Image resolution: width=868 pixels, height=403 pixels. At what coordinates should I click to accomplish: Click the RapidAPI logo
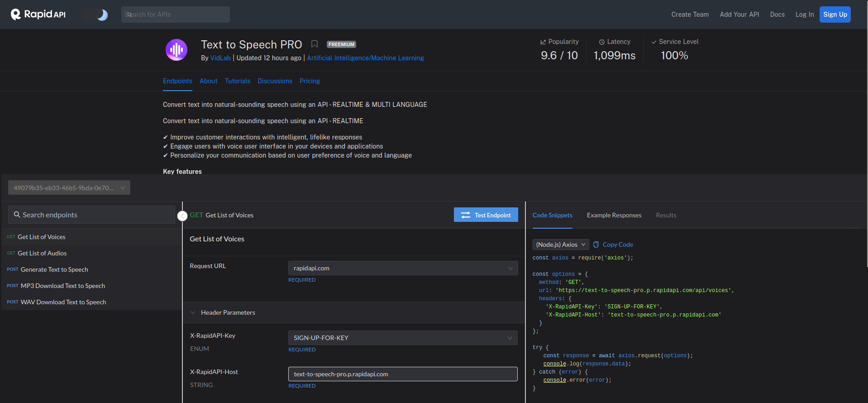click(x=38, y=14)
